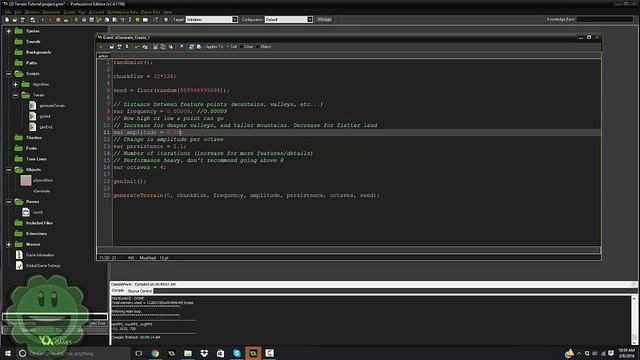Expand the Macros folder
The width and height of the screenshot is (640, 360).
[9, 244]
